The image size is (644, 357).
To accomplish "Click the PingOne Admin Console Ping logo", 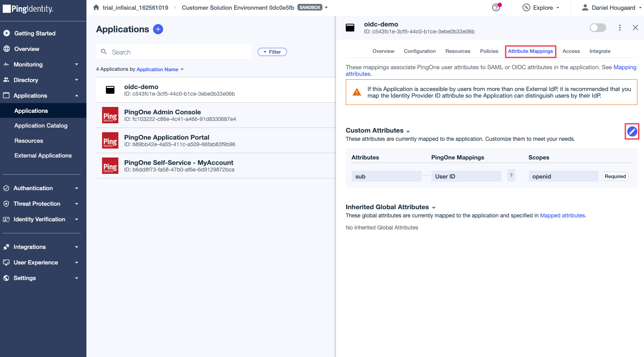I will [x=110, y=115].
